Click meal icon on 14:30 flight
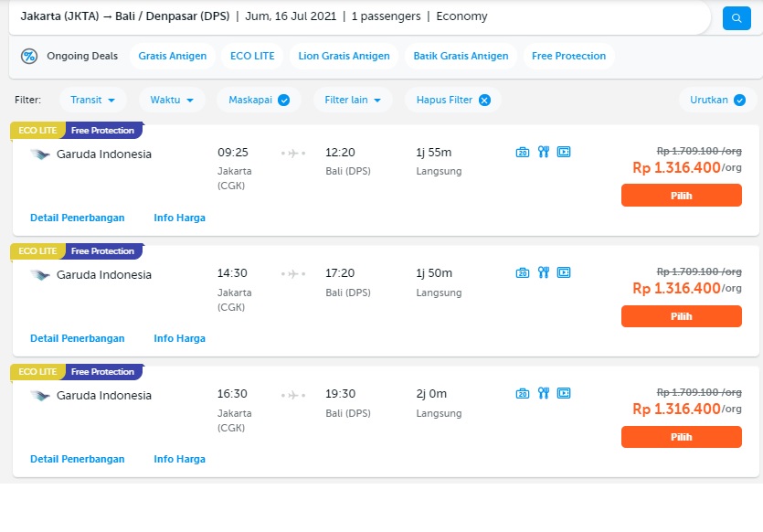This screenshot has width=763, height=532. [544, 272]
